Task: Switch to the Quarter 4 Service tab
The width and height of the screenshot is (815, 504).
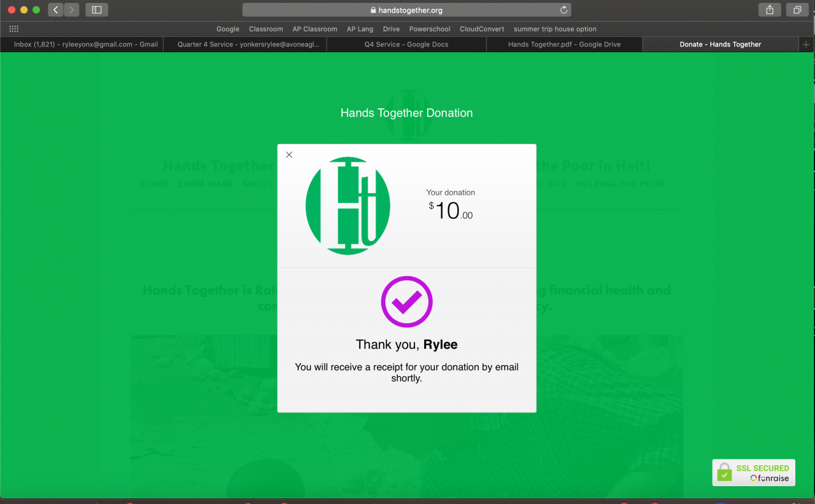Action: tap(245, 45)
